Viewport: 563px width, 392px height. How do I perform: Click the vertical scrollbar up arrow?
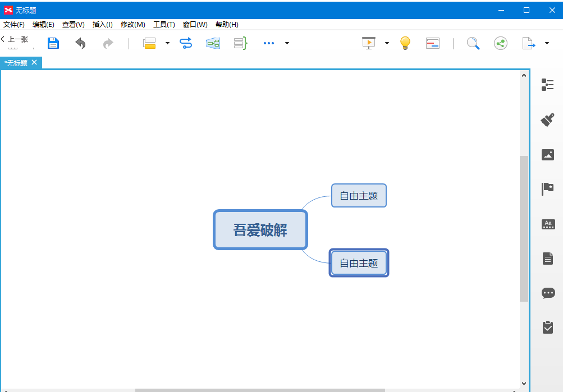[524, 75]
